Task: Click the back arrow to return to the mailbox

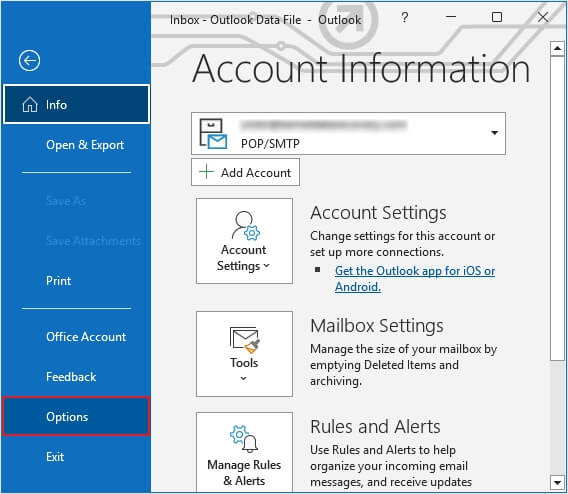Action: point(29,60)
